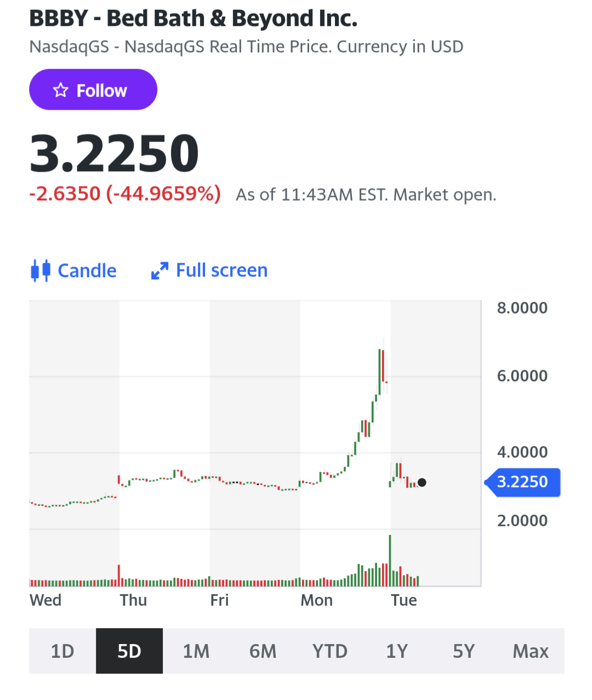Select the 5D time range

pos(129,651)
